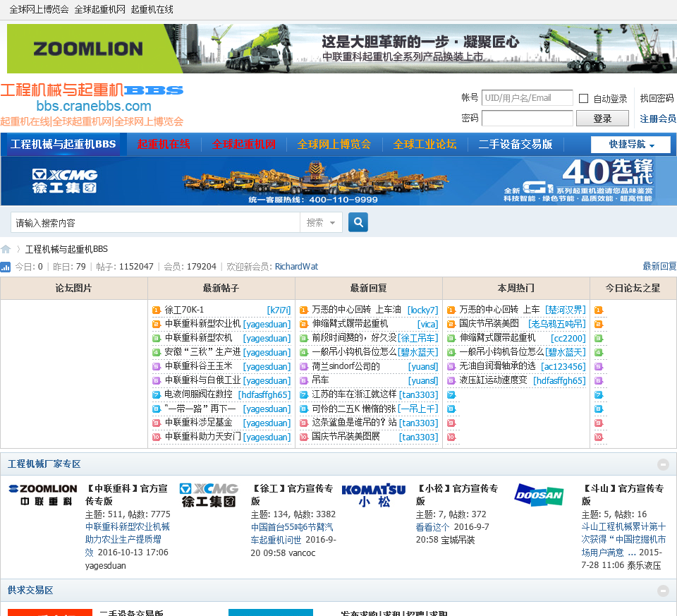The image size is (677, 616).
Task: Open reply 可怜的二五K 懒惰的张
Action: tap(354, 409)
